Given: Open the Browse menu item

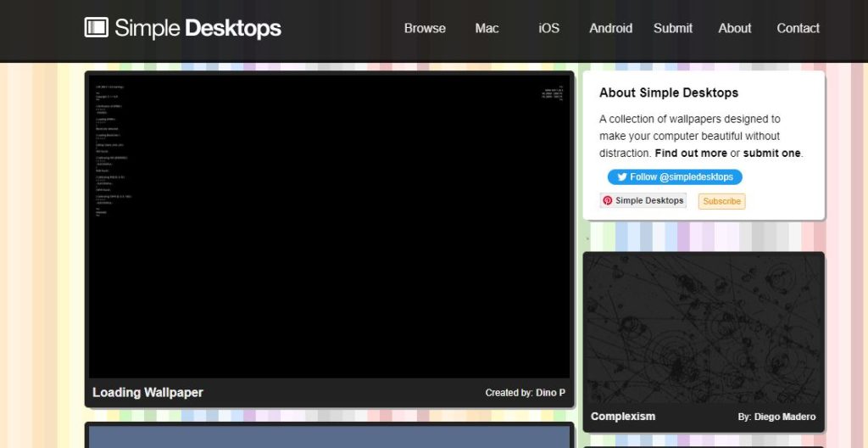Looking at the screenshot, I should click(425, 28).
